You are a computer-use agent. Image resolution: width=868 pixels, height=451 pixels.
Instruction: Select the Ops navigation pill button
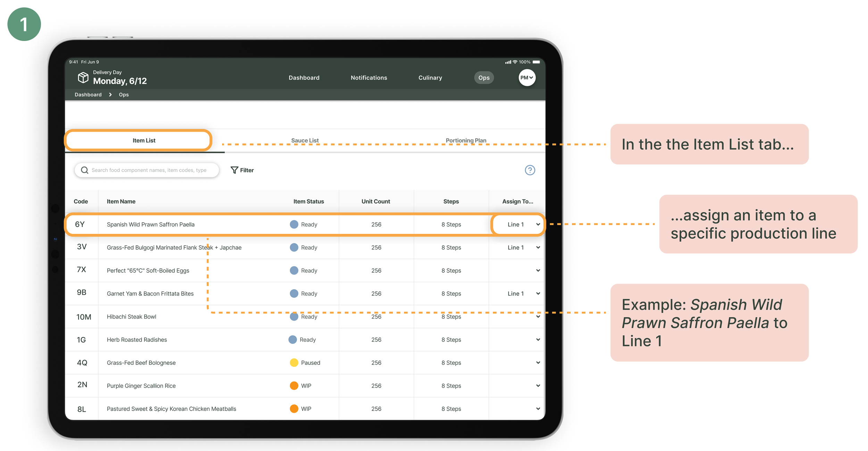pos(484,77)
